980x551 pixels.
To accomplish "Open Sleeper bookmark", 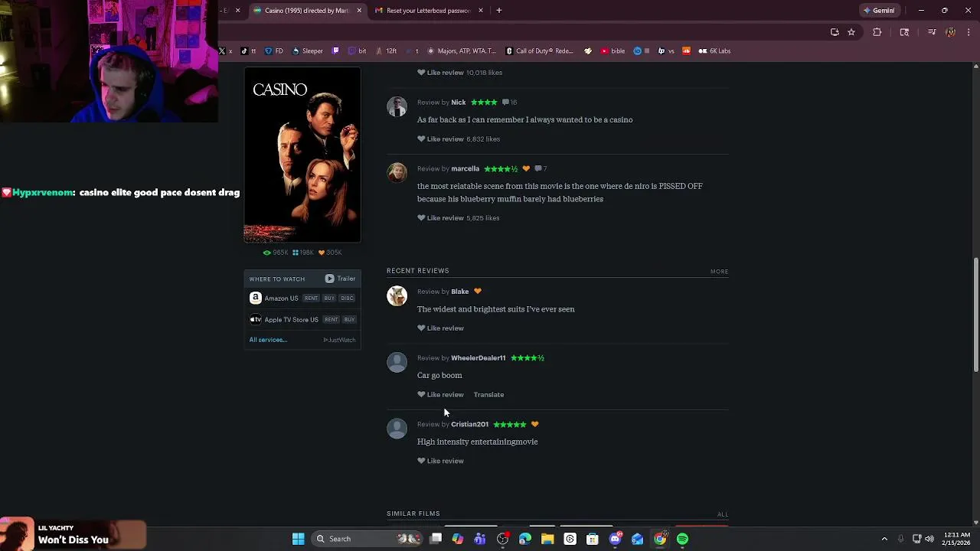I will (307, 51).
